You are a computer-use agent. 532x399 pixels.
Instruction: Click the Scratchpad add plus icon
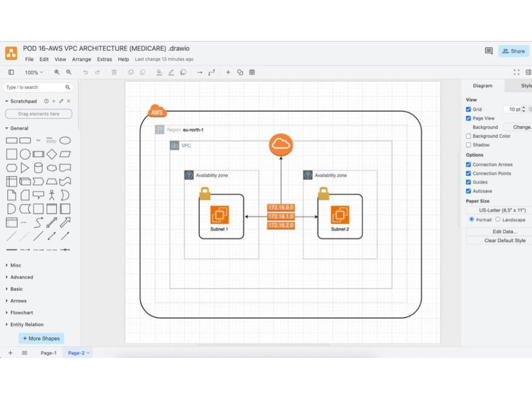[54, 101]
